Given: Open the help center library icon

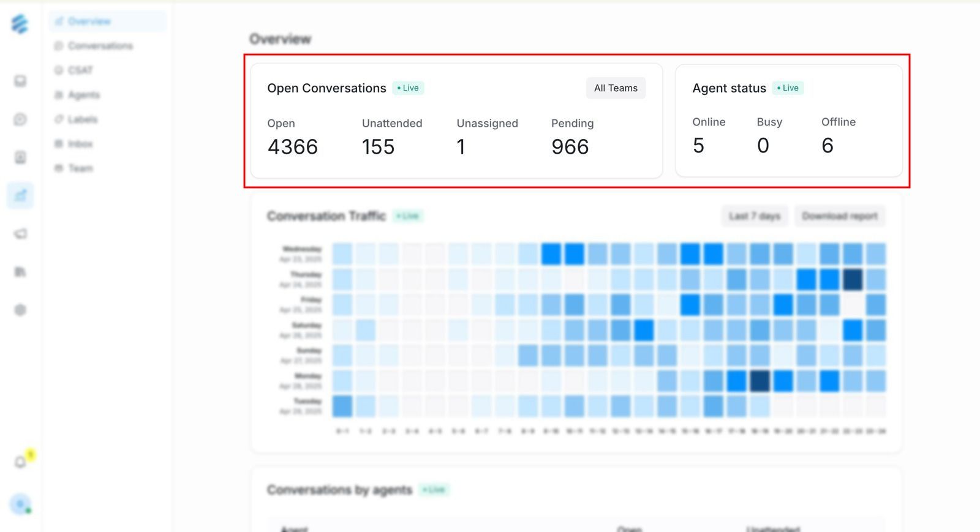Looking at the screenshot, I should point(20,272).
